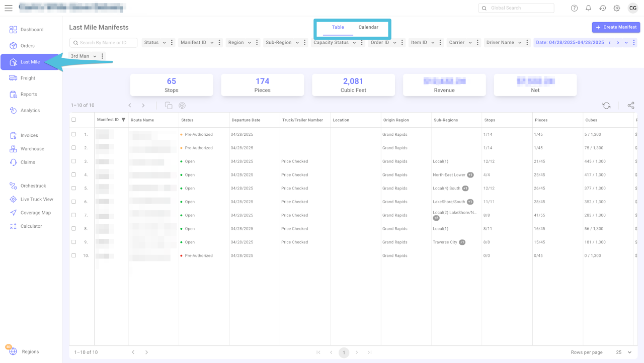
Task: Open the hamburger navigation menu
Action: coord(9,8)
